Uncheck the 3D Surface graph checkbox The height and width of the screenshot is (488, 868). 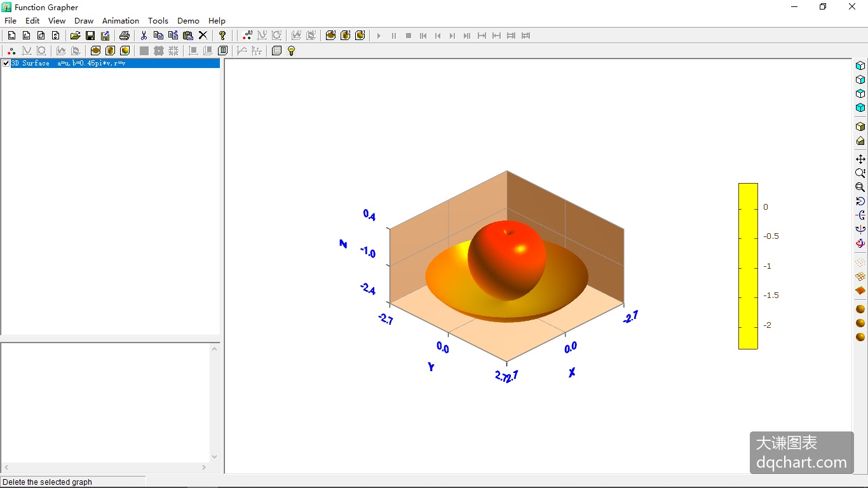(6, 63)
